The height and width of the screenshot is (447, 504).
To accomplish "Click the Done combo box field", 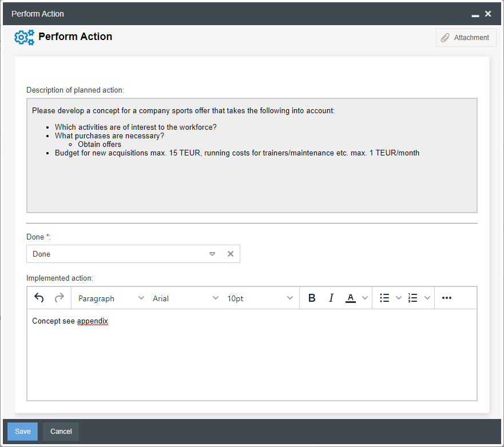I will 133,254.
